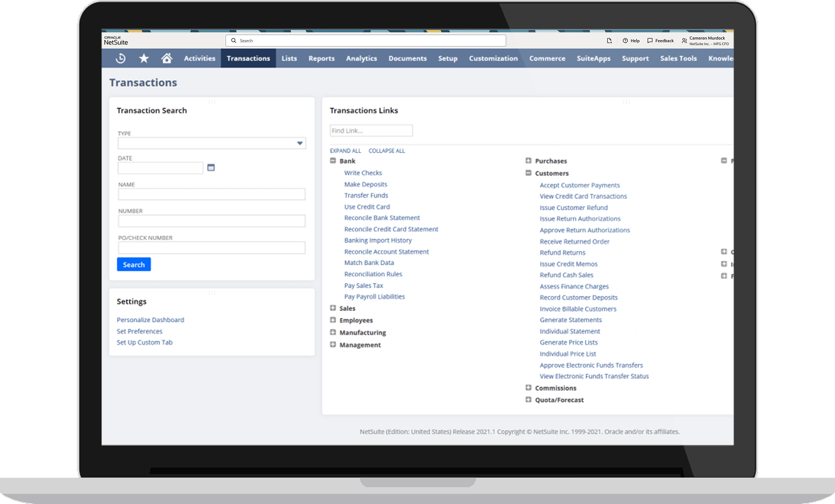Open the Customization menu

pyautogui.click(x=493, y=58)
